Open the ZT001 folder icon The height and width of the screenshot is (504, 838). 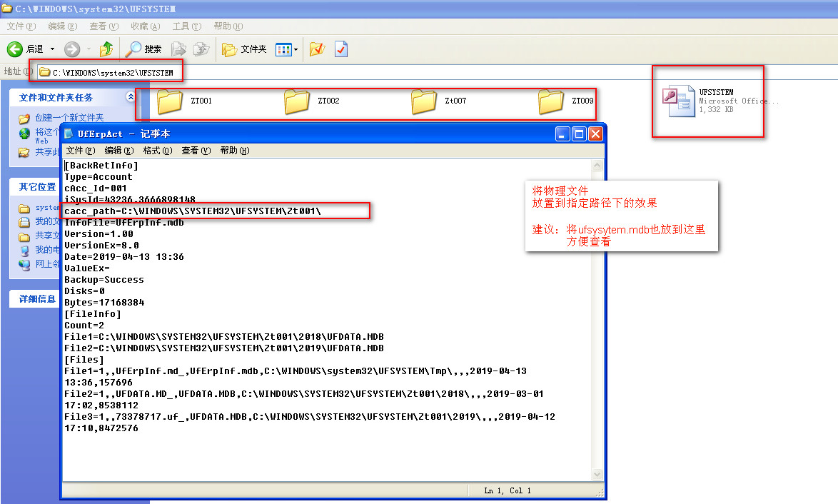170,101
